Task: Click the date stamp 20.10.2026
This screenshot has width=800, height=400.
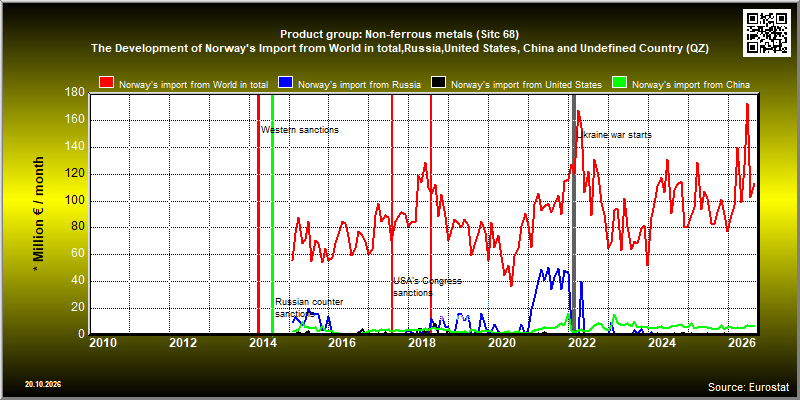Action: [x=43, y=384]
